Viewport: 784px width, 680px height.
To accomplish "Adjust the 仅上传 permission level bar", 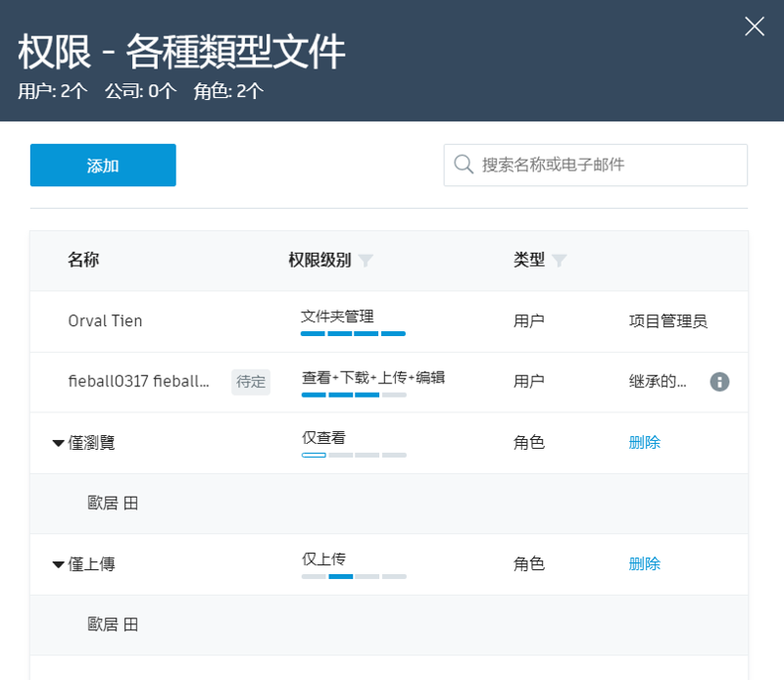I will pos(354,576).
